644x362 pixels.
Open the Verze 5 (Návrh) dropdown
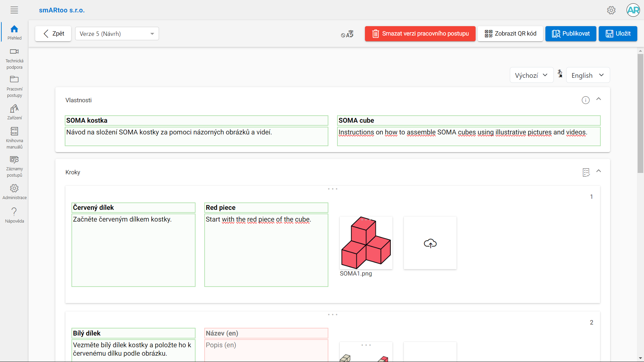(117, 34)
